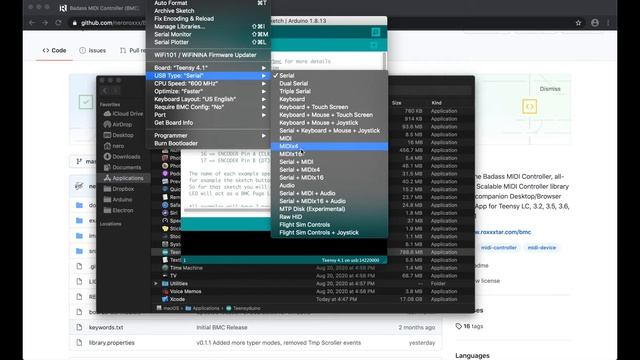Click Dismiss on GitHub banner
This screenshot has width=640, height=360.
550,89
